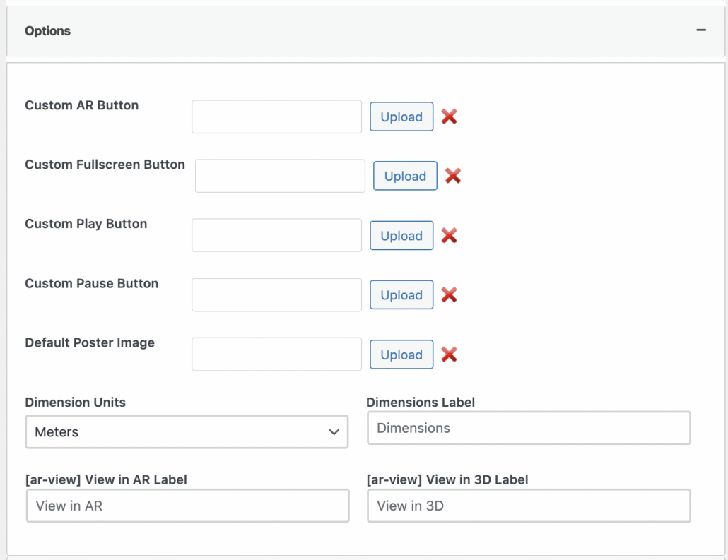Upload a Default Poster Image
This screenshot has height=560, width=728.
click(401, 355)
